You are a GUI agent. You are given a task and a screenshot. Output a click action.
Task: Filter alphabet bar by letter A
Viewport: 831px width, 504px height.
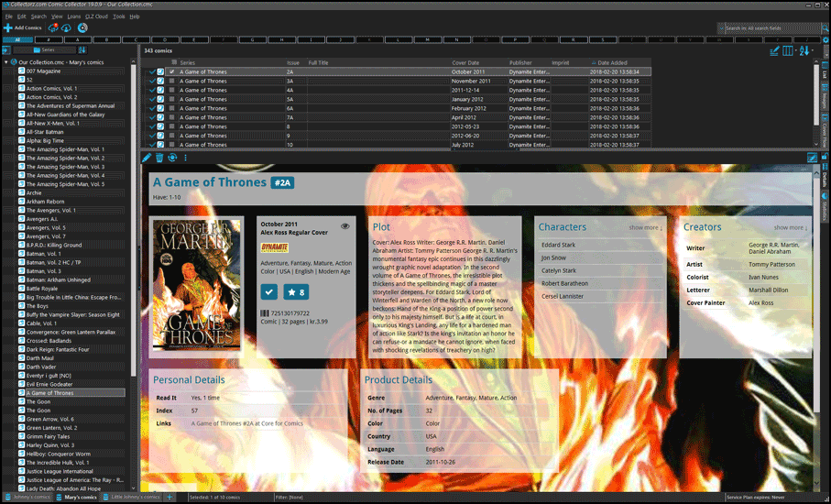coord(78,39)
